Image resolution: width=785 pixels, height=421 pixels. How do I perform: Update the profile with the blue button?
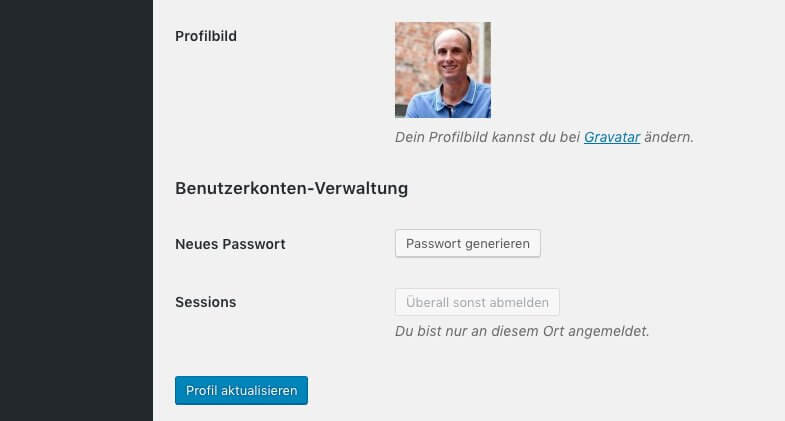(x=241, y=390)
